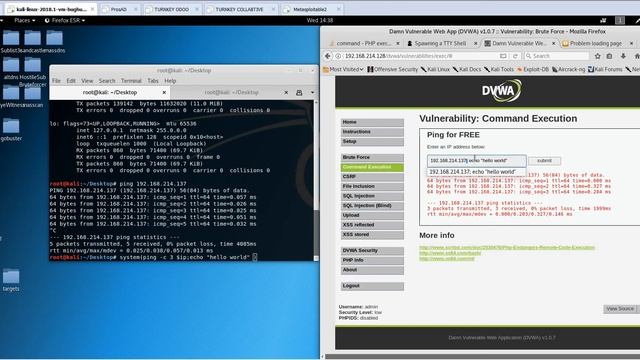
Task: Switch to second root@kali terminal tab
Action: (x=231, y=93)
